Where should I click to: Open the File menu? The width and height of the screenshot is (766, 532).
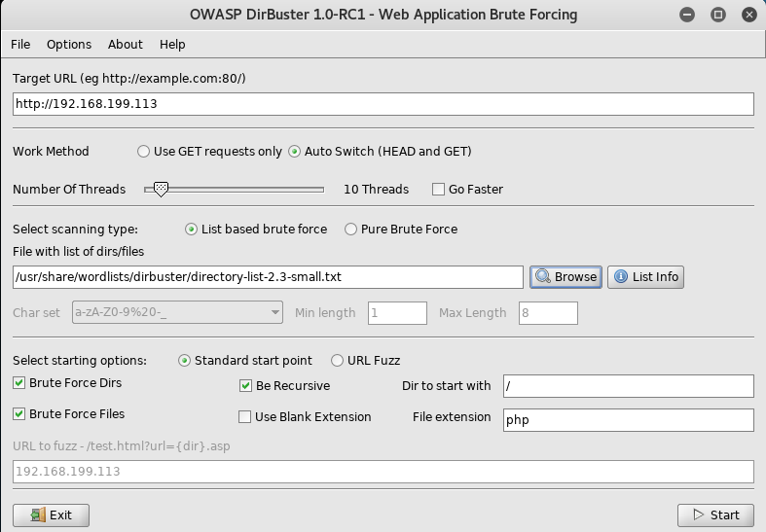pyautogui.click(x=20, y=45)
